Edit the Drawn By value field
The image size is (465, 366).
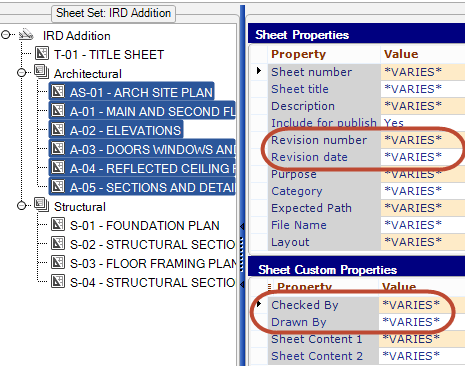pos(422,322)
